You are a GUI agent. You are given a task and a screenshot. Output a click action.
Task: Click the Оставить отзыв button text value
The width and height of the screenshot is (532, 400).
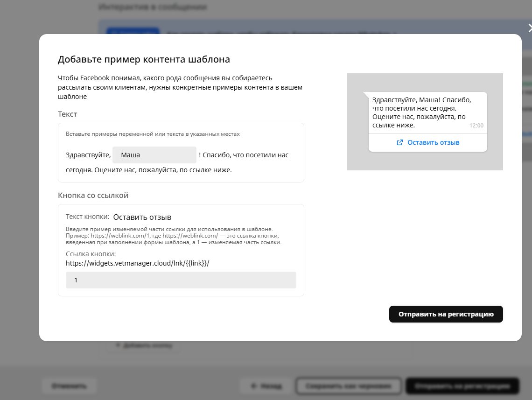click(142, 218)
